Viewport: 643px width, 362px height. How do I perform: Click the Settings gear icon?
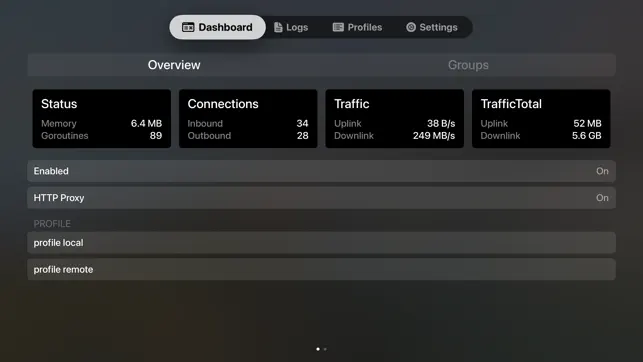pyautogui.click(x=411, y=27)
